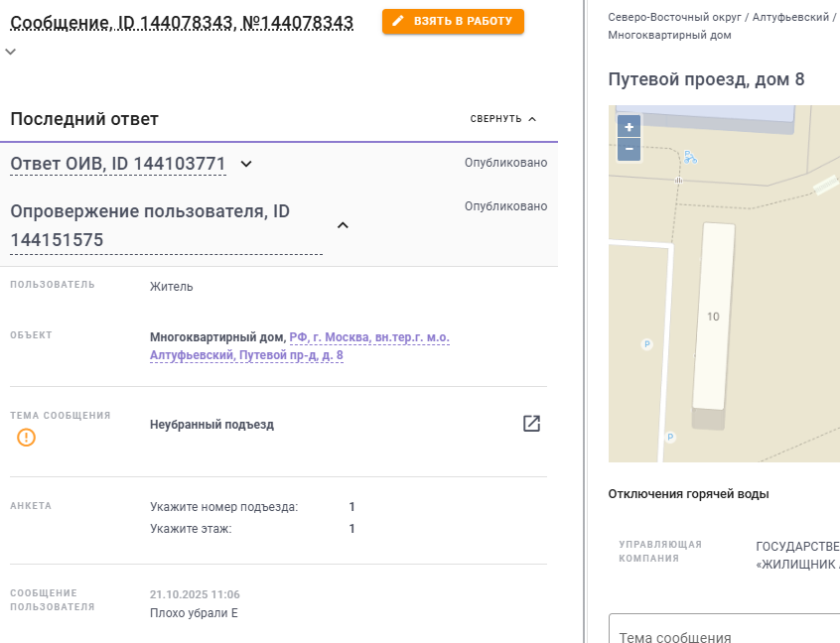The image size is (840, 643).
Task: Expand the chevron below message ID header
Action: 11,52
